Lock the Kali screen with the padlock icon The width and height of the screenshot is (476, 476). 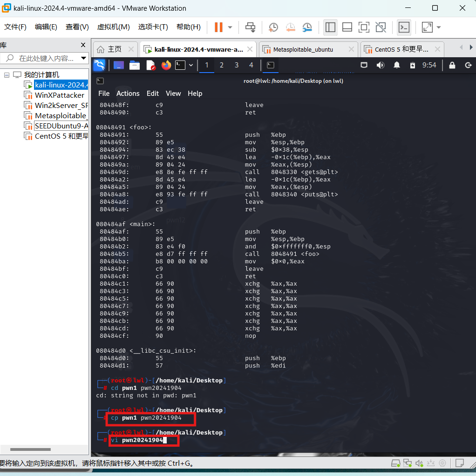[x=452, y=65]
